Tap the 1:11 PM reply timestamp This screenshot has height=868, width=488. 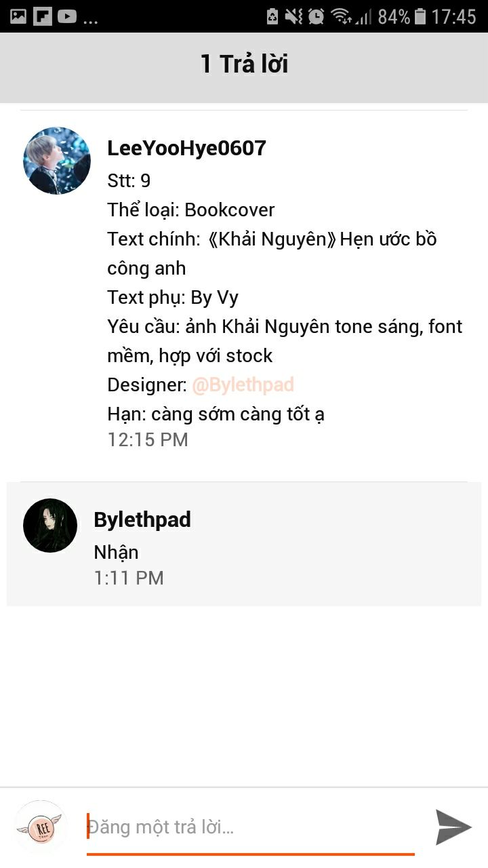point(129,578)
